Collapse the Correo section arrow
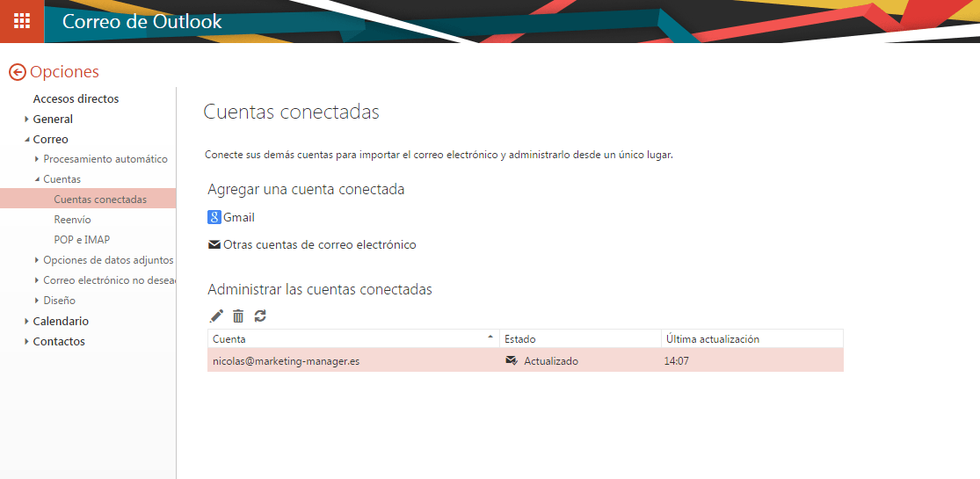The height and width of the screenshot is (479, 980). (26, 140)
